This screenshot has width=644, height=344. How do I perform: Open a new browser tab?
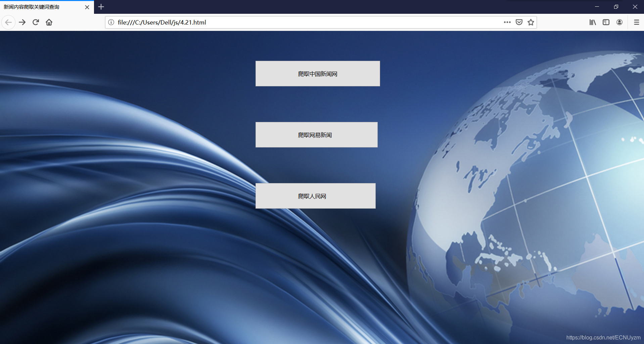[101, 7]
